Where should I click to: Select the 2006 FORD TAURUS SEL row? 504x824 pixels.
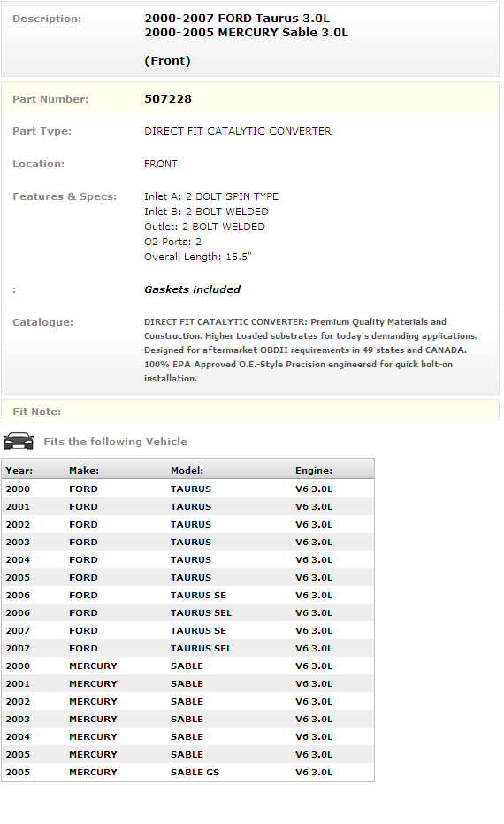[188, 612]
